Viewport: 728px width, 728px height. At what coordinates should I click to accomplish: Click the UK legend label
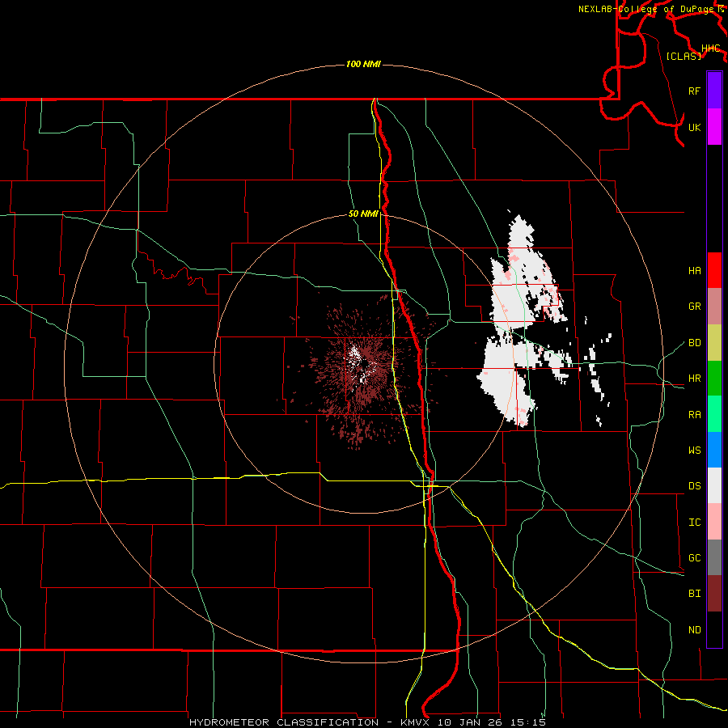[x=694, y=127]
